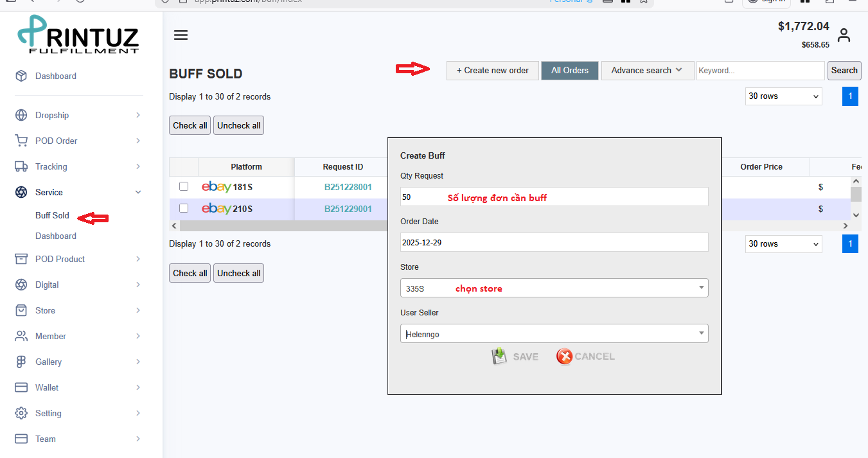This screenshot has width=868, height=458.
Task: Click the Qty Request input field
Action: coord(554,197)
